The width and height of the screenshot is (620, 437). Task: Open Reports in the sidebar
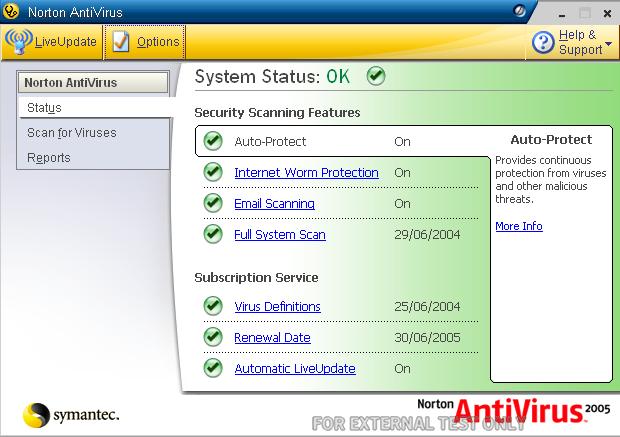(x=49, y=158)
